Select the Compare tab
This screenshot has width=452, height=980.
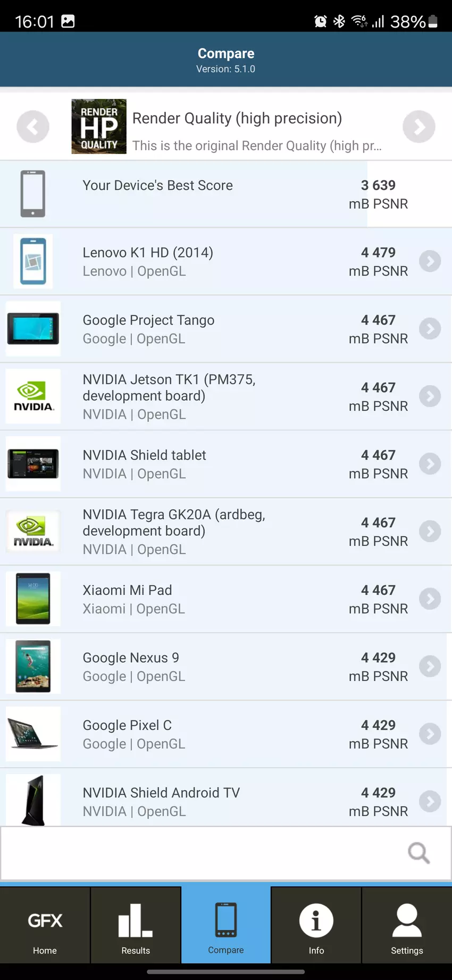pos(226,926)
